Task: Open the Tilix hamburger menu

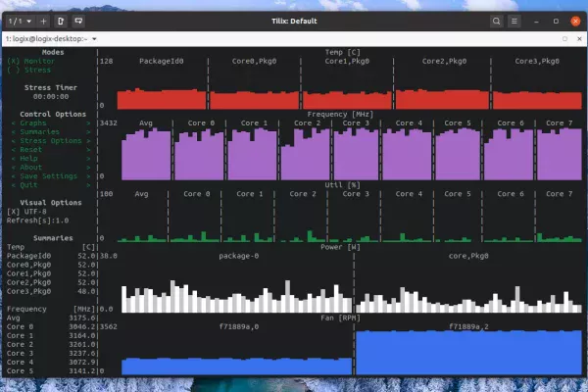Action: point(514,22)
